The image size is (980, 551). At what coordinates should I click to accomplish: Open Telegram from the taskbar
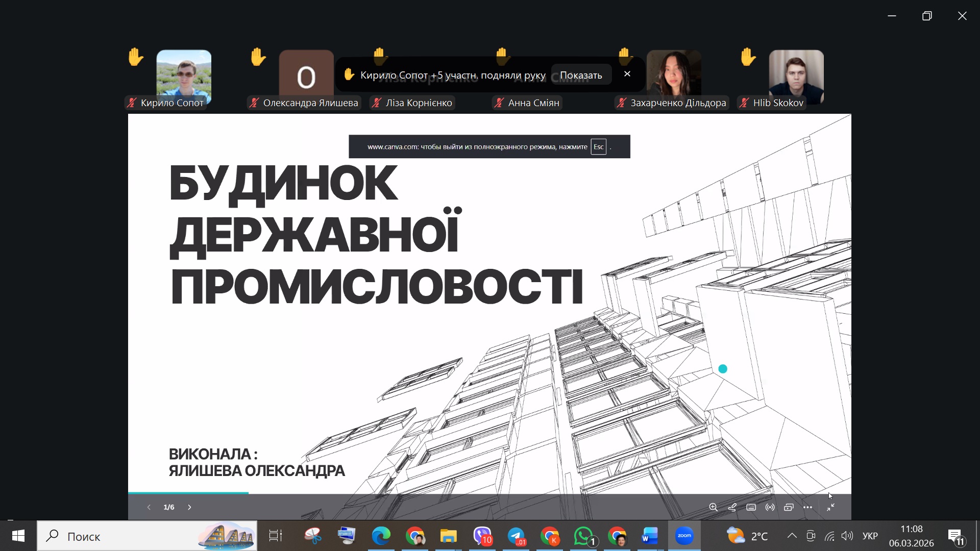coord(517,536)
